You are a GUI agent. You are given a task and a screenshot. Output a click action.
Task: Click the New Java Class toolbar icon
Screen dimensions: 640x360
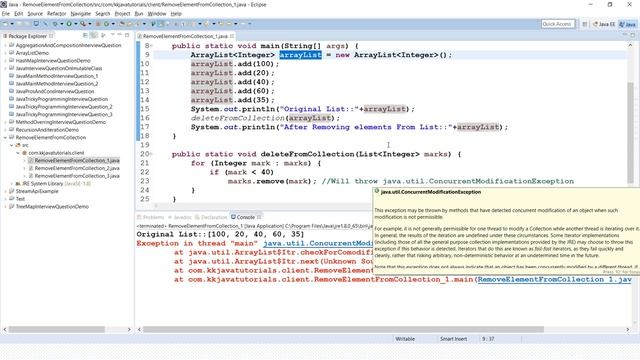point(106,24)
